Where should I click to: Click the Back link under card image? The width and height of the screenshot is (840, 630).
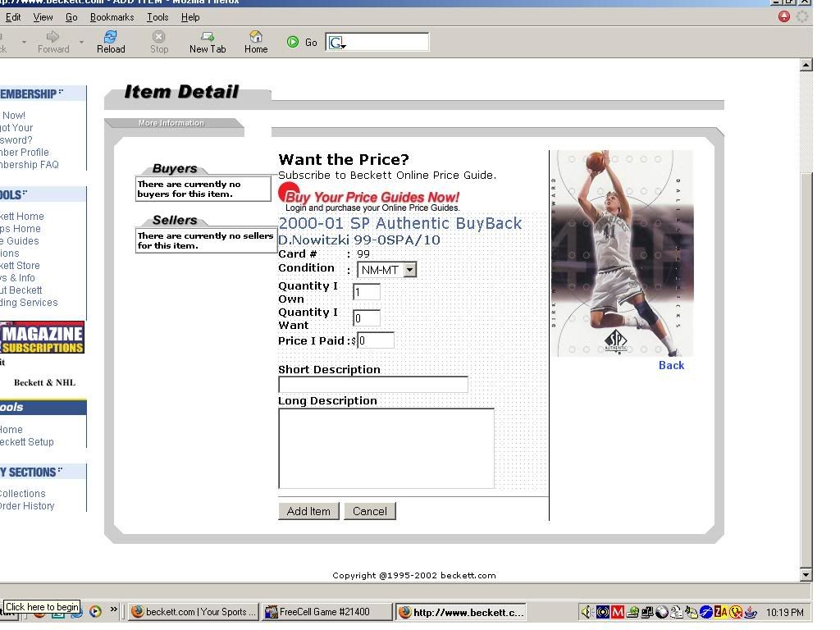[x=671, y=365]
